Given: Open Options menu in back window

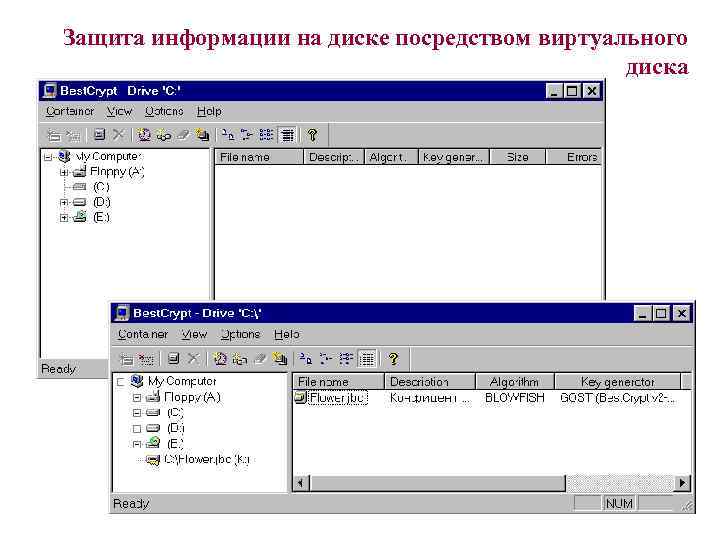Looking at the screenshot, I should click(x=164, y=111).
